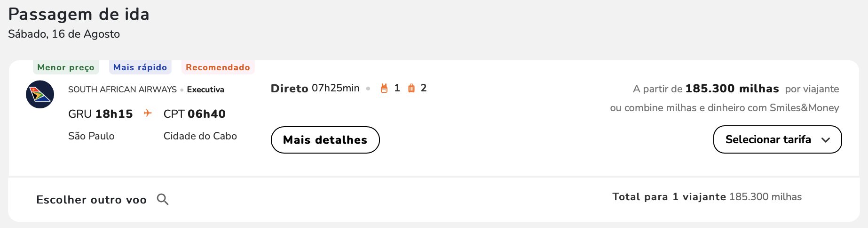Select the Recomendado tag
The width and height of the screenshot is (868, 228).
[x=218, y=67]
